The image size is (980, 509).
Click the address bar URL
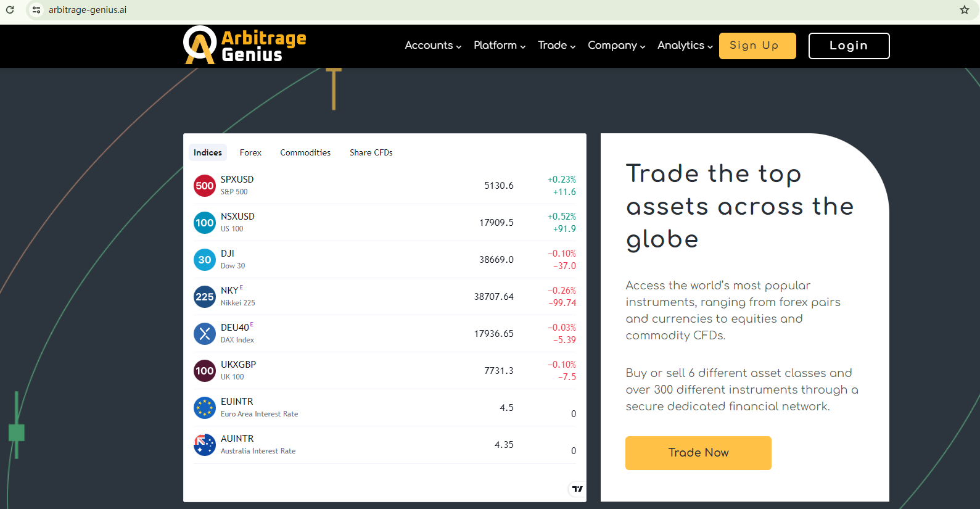(x=88, y=10)
